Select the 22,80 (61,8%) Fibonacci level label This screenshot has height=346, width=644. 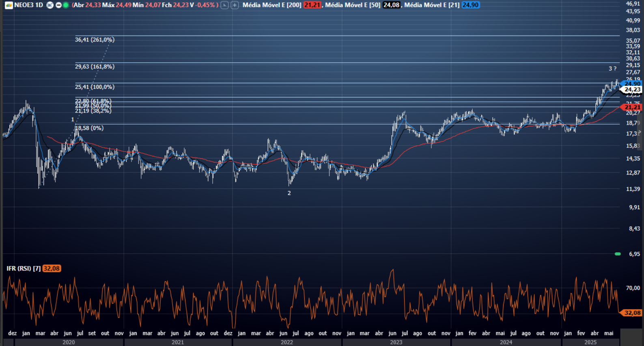click(93, 101)
